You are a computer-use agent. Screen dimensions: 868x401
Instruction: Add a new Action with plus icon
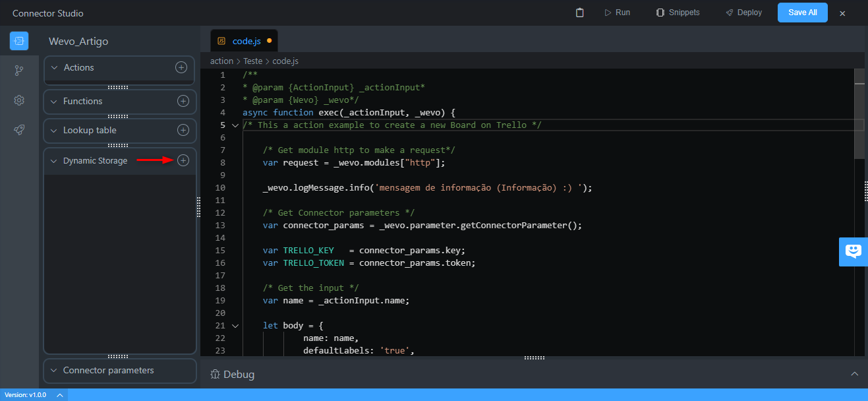(181, 67)
